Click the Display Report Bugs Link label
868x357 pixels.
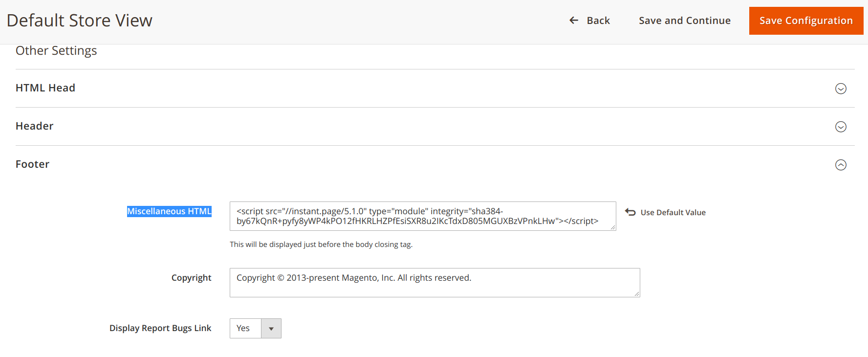coord(160,328)
